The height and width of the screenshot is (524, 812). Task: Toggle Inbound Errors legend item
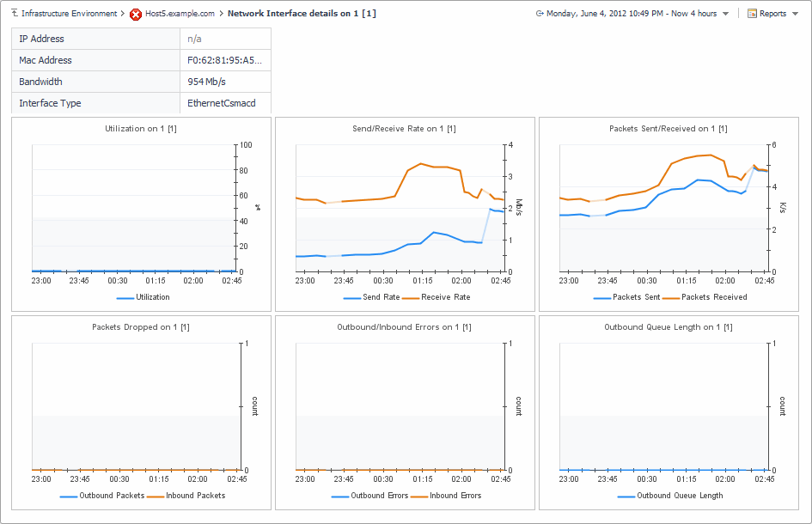coord(445,496)
